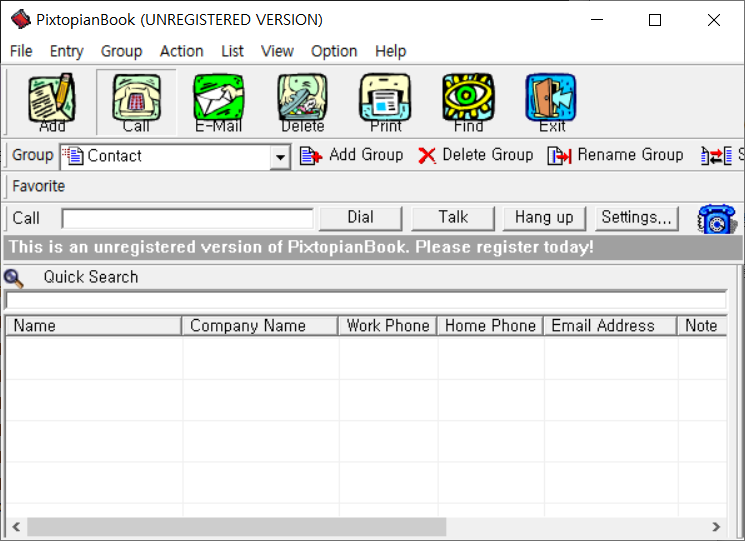Screen dimensions: 745x541
Task: Expand the Group combo box arrow
Action: point(280,157)
